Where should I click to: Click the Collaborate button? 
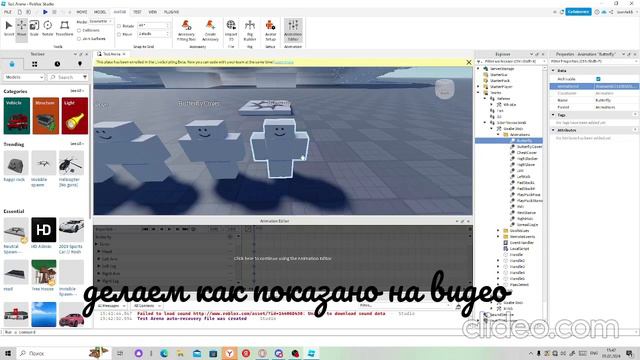(x=578, y=12)
